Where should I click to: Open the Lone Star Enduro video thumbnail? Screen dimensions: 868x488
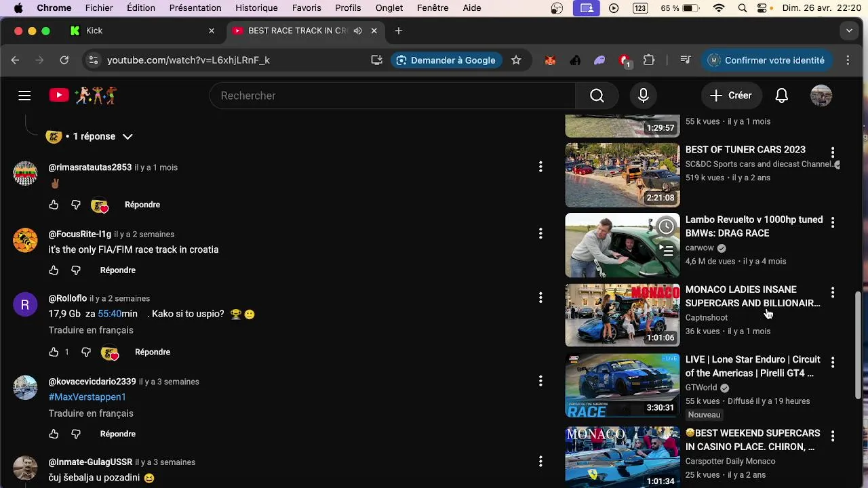tap(623, 385)
